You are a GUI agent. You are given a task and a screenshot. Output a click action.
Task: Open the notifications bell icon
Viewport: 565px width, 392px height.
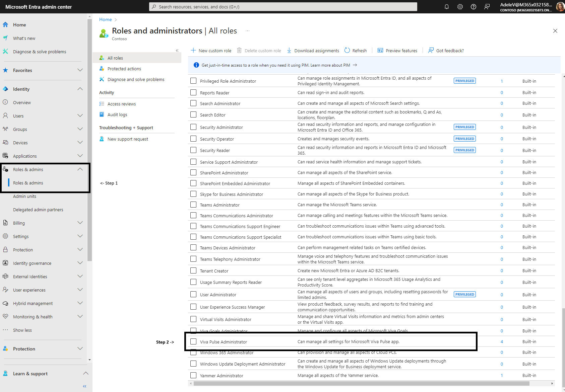point(446,7)
